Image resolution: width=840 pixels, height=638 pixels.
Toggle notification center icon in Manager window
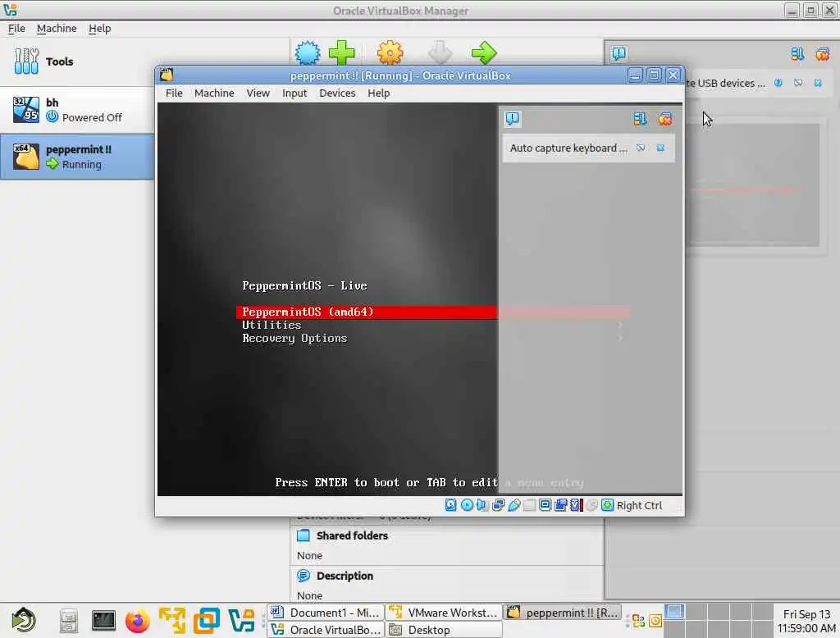[619, 53]
